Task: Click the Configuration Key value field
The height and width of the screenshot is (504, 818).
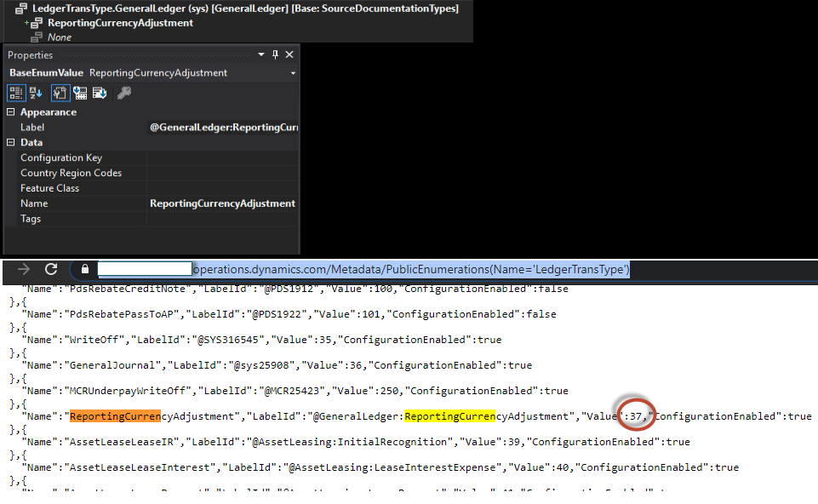Action: coord(223,157)
